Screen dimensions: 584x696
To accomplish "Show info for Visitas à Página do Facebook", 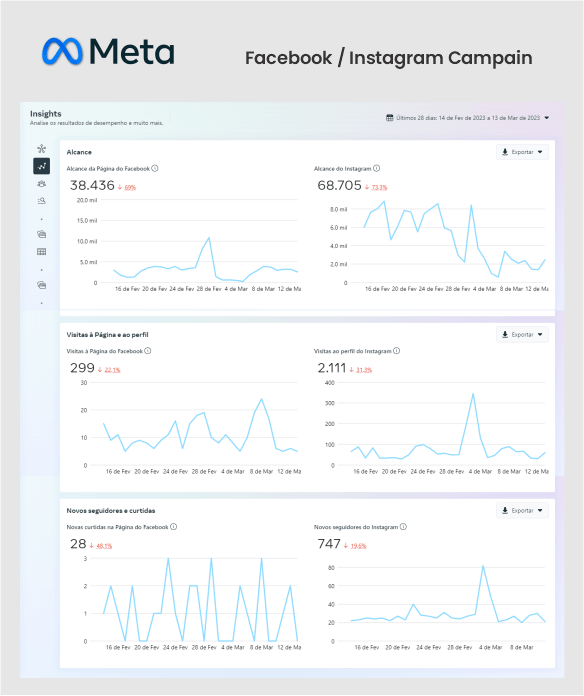I will coord(148,351).
